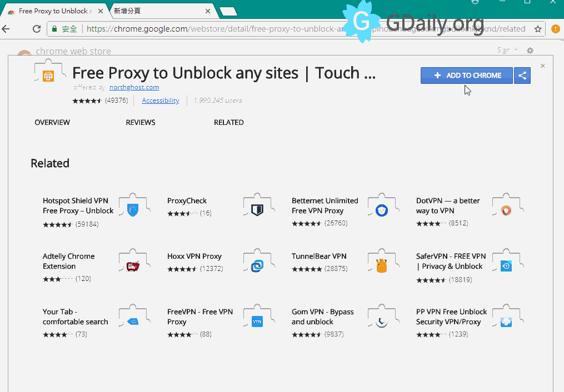Viewport: 564px width, 392px height.
Task: Open Betternet Unlimited Free VPN Proxy title
Action: click(x=325, y=206)
